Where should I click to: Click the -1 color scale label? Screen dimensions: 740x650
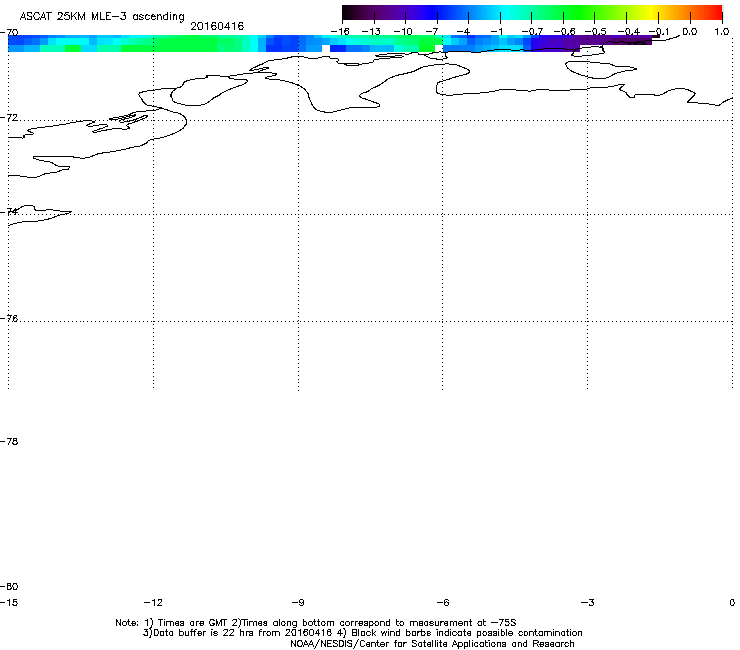[x=496, y=32]
